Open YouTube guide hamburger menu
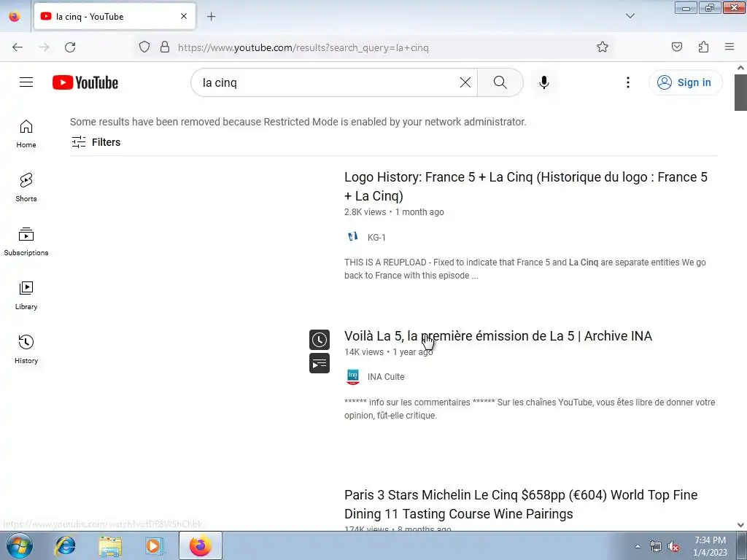The width and height of the screenshot is (747, 560). point(26,82)
